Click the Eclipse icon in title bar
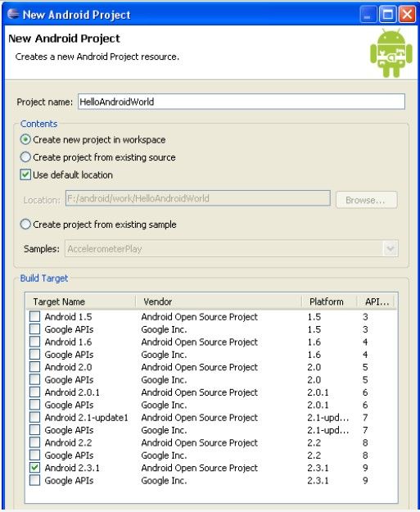 click(x=13, y=14)
